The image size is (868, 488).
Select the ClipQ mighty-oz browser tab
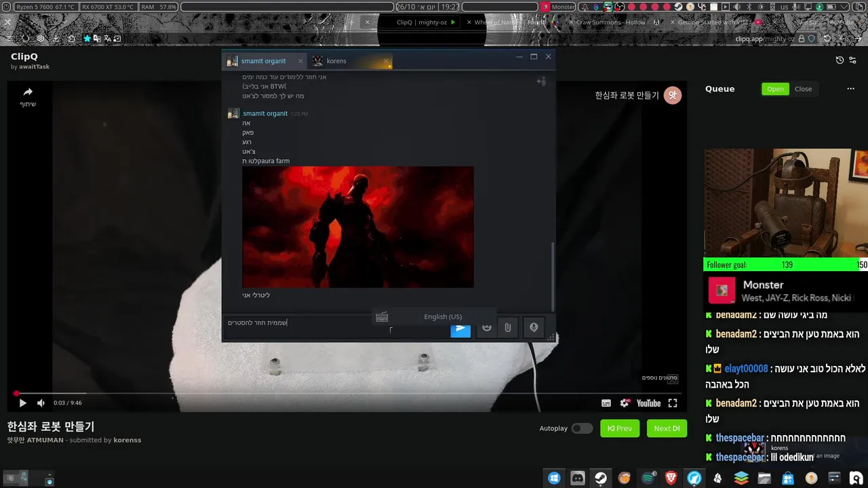[418, 22]
